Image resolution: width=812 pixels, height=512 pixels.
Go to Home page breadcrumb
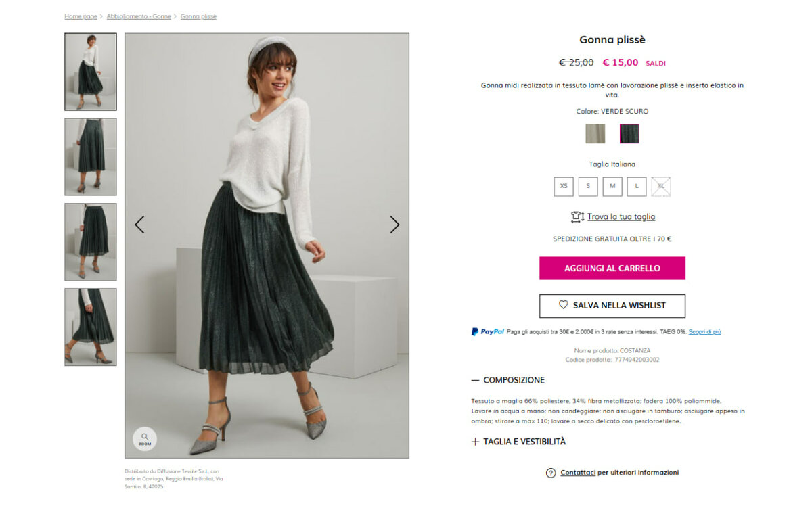81,16
